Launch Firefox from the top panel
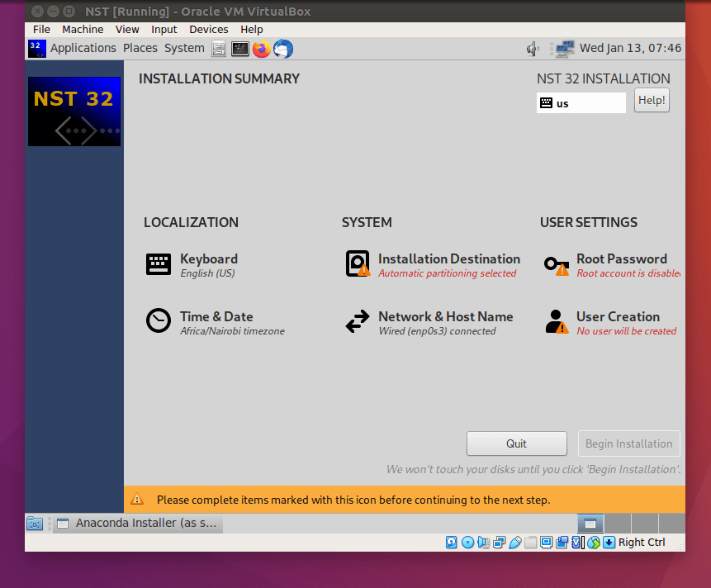711x588 pixels. click(x=262, y=49)
